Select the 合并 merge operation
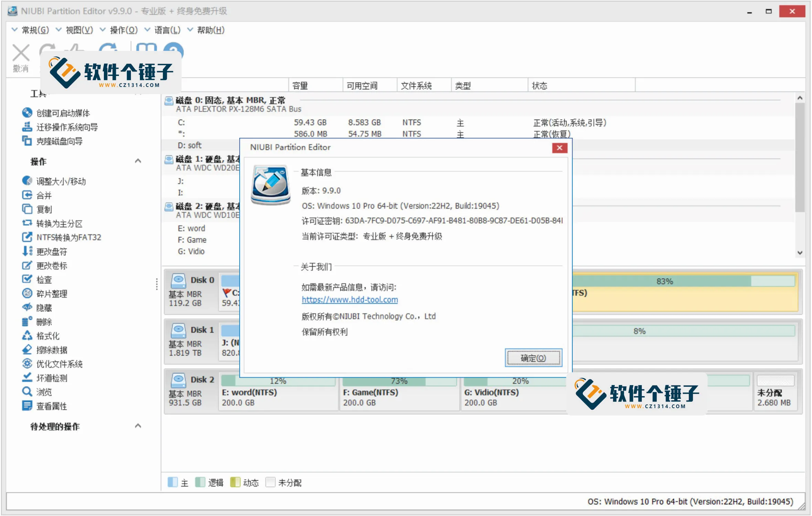The height and width of the screenshot is (516, 812). click(x=37, y=195)
